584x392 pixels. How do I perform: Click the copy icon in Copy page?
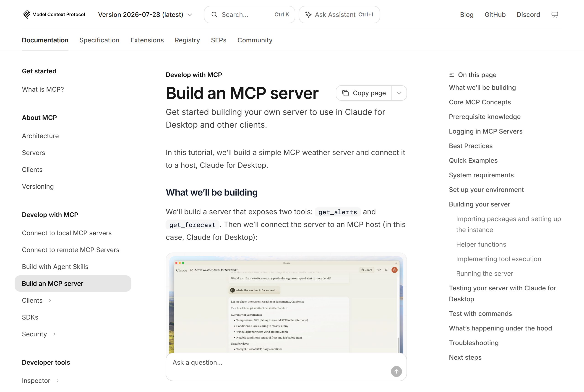tap(345, 93)
